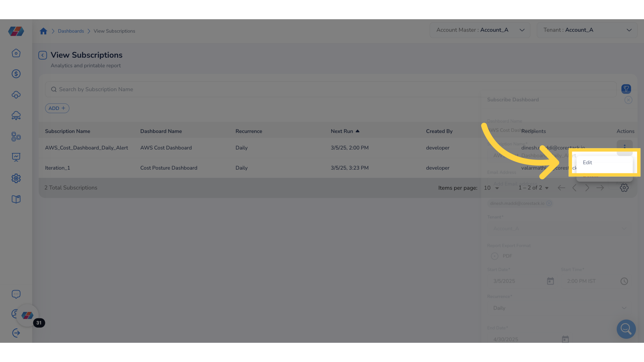This screenshot has width=644, height=362.
Task: Click the AWS_Cost_Dashboard_Daily_Alert subscription name
Action: tap(87, 148)
